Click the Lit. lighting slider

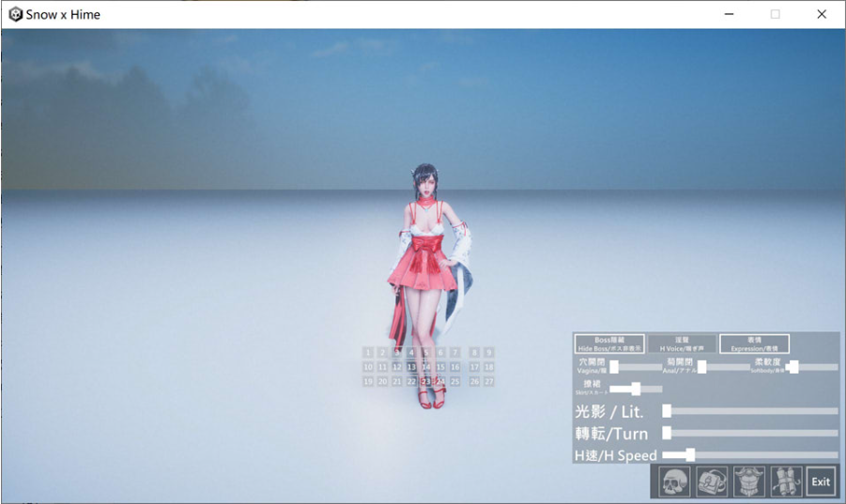(750, 411)
